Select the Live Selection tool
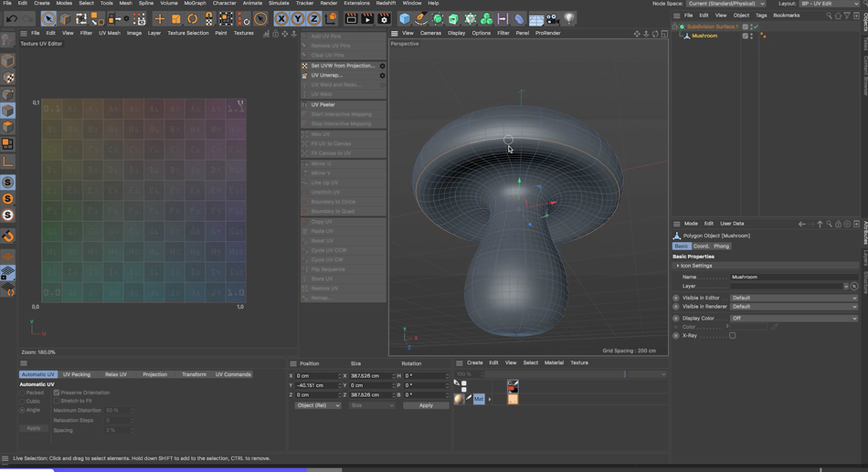Image resolution: width=868 pixels, height=472 pixels. point(49,18)
